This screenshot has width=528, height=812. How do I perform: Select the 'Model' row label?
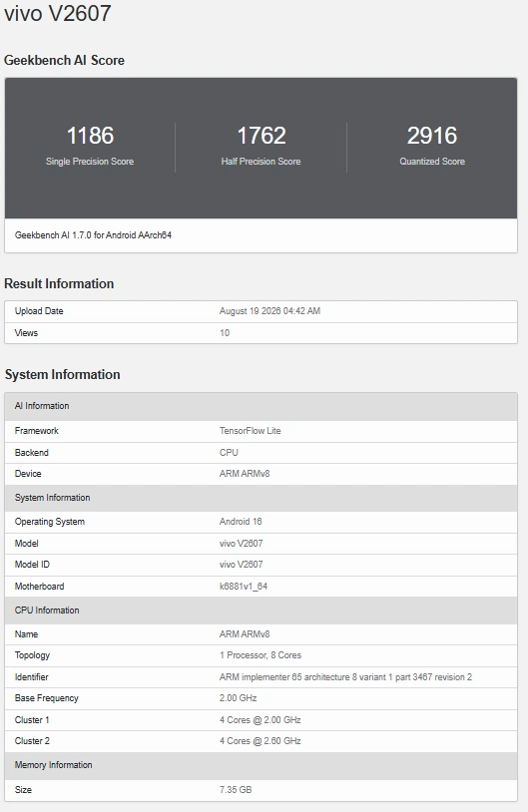[x=26, y=544]
